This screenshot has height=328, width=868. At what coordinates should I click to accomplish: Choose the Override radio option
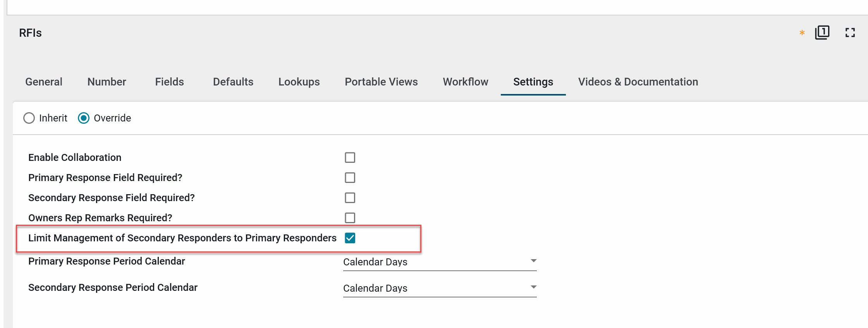click(x=84, y=118)
